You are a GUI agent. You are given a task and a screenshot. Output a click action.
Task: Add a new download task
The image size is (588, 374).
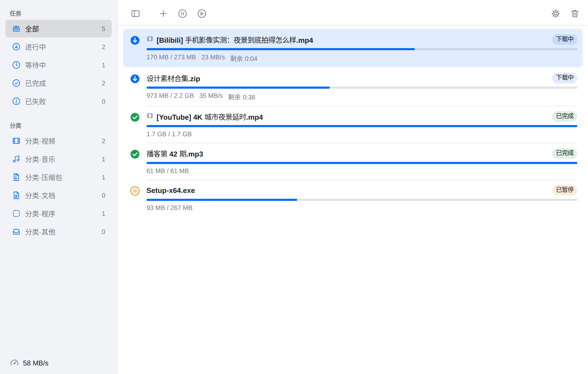[163, 14]
